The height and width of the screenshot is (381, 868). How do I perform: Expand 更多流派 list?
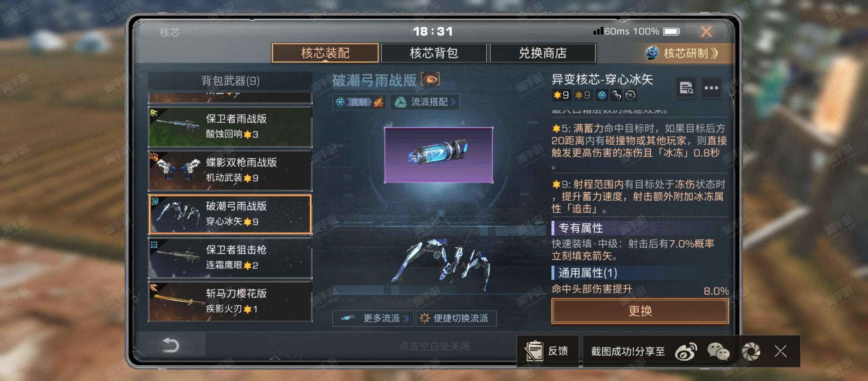pos(373,319)
